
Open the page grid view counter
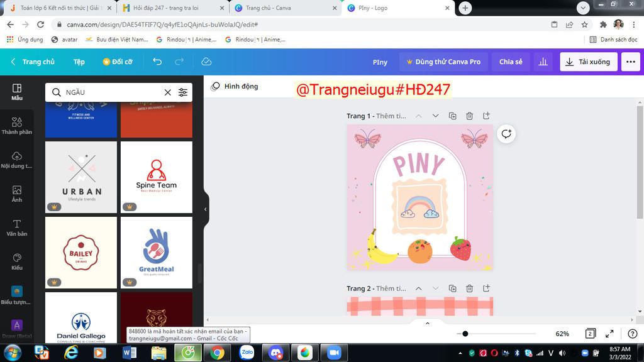(590, 334)
